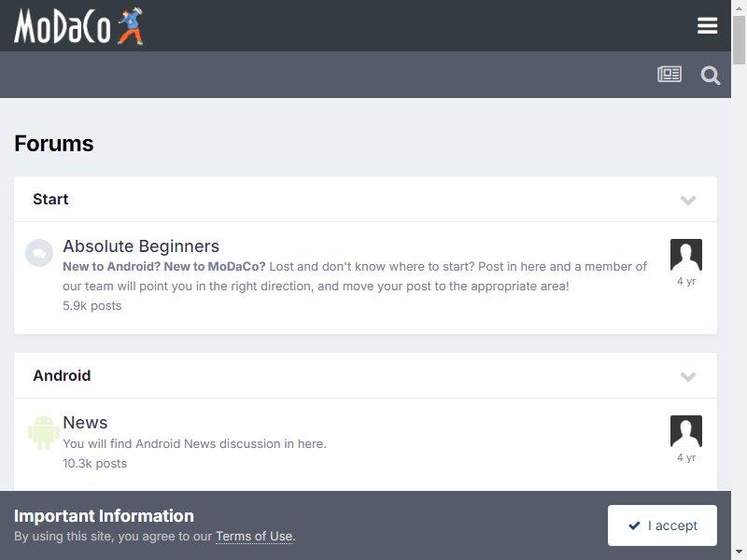
Task: Open the Terms of Use link
Action: point(254,536)
